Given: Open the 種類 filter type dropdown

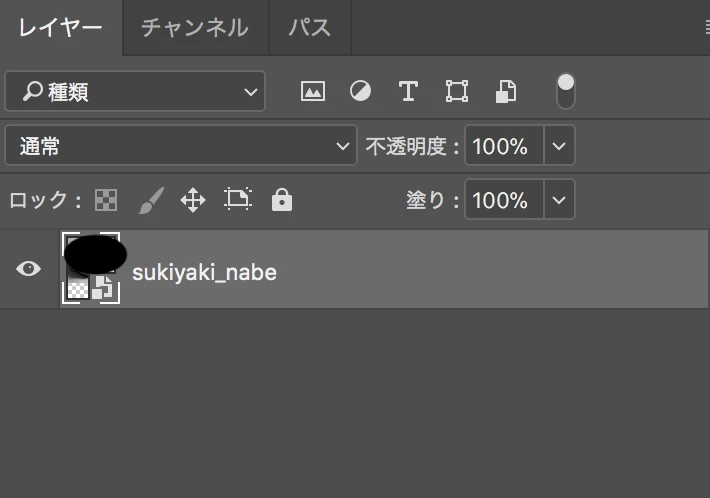Looking at the screenshot, I should (135, 91).
